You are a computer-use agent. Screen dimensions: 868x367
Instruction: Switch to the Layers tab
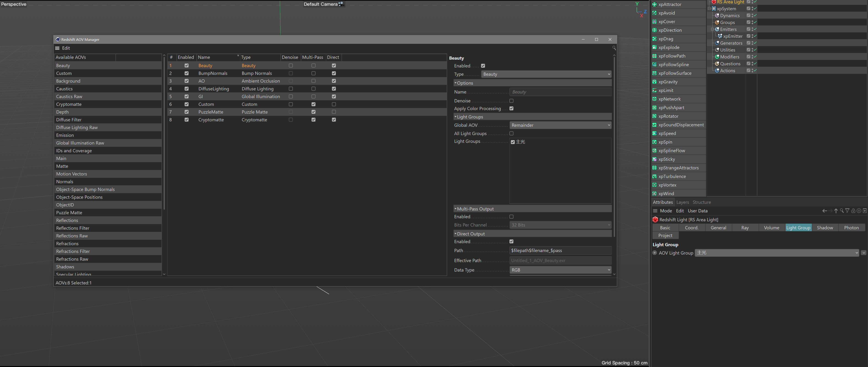click(x=682, y=202)
